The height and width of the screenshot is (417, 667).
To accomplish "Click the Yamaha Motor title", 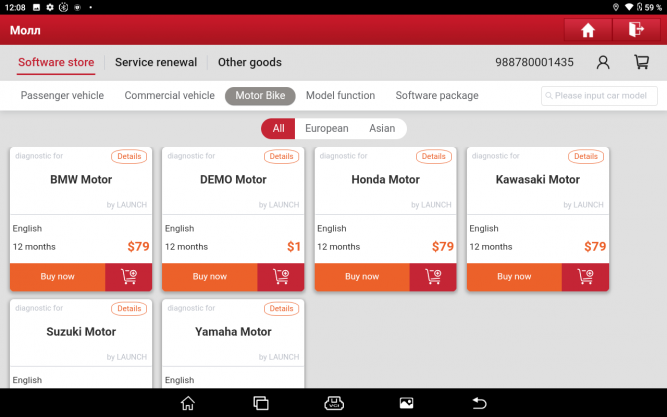I will pos(233,332).
